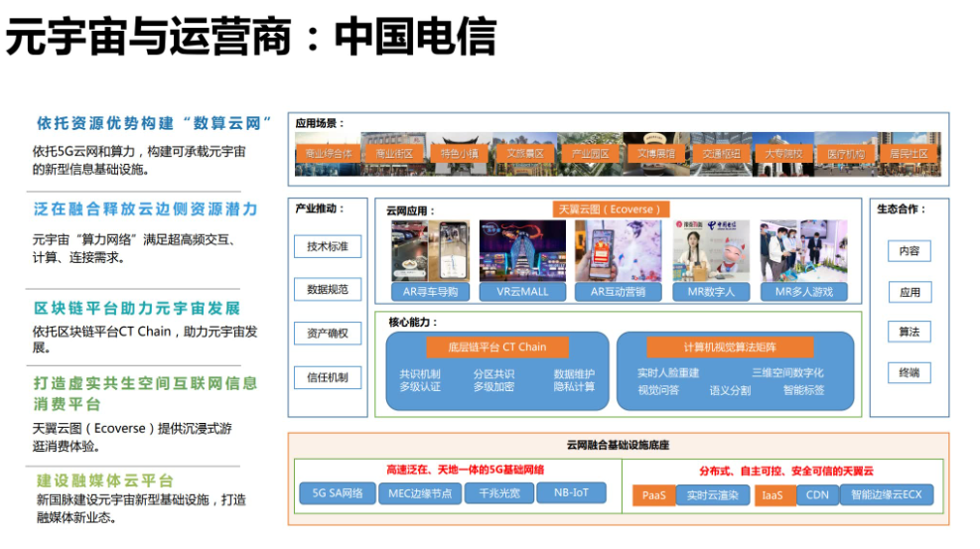Click the NB-IoT box
Screen dimensions: 980x549
pos(571,492)
